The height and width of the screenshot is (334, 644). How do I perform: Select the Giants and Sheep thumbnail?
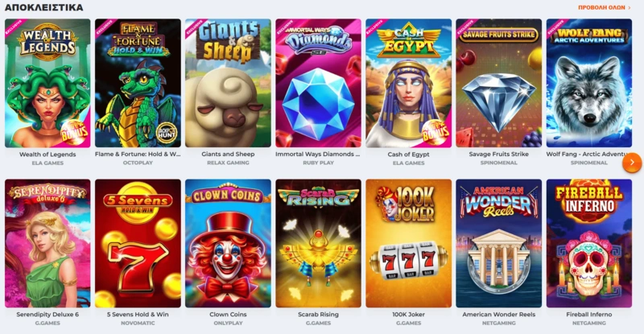point(228,83)
